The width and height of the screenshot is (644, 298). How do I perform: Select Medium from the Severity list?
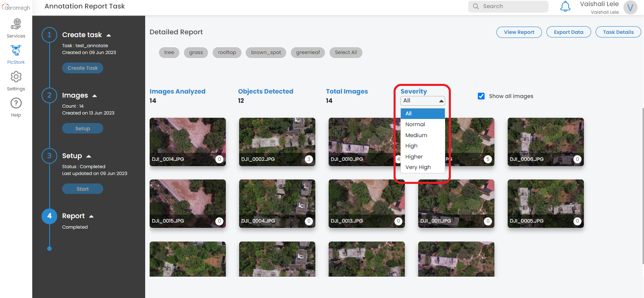point(416,135)
